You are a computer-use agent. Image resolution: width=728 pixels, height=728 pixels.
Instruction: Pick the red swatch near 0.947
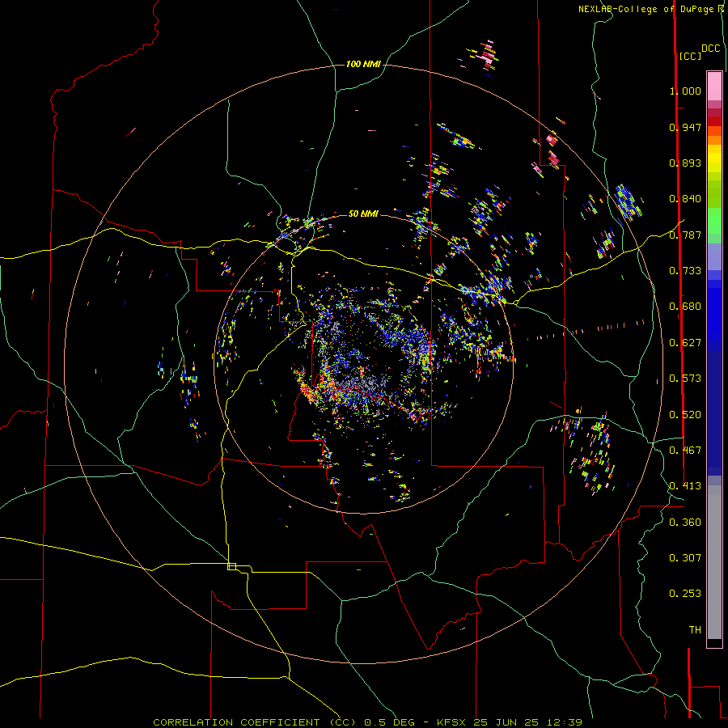(x=714, y=121)
